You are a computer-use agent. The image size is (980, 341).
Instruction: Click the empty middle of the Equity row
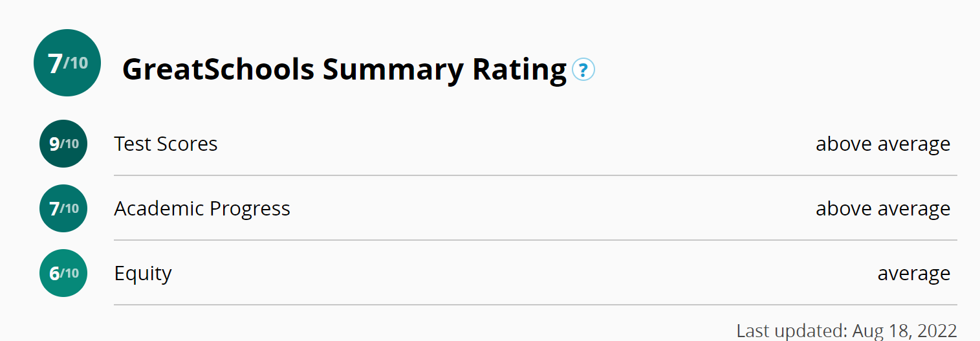pos(517,273)
